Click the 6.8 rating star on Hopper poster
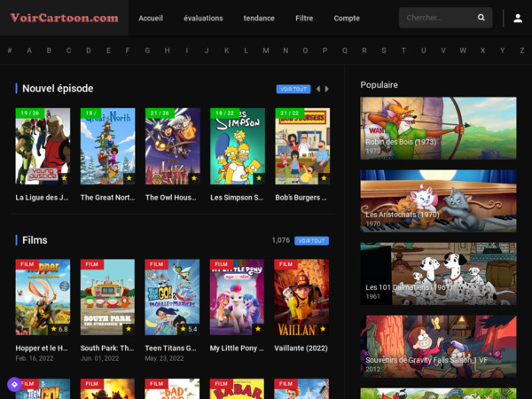Image resolution: width=532 pixels, height=399 pixels. tap(53, 329)
